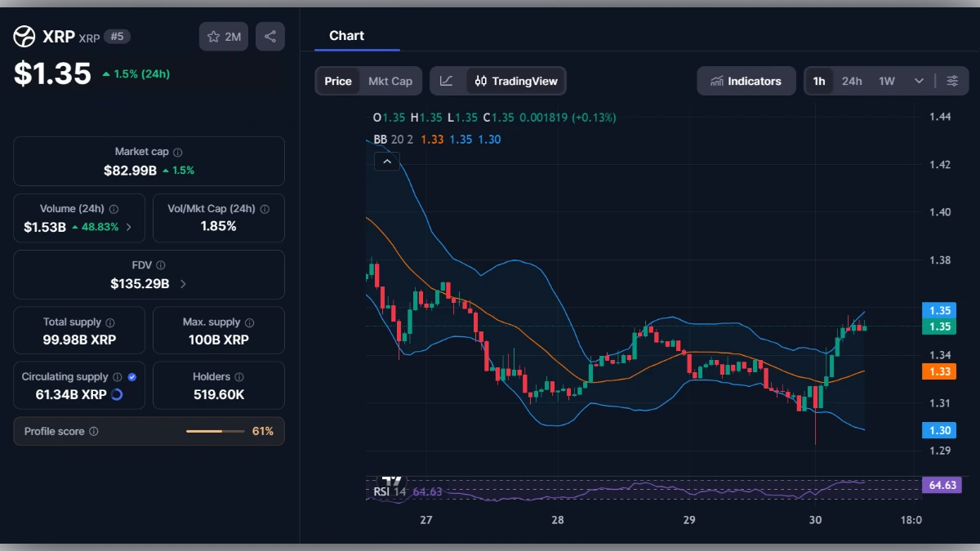The width and height of the screenshot is (980, 551).
Task: Click the RSI 14 indicator label
Action: [x=390, y=491]
